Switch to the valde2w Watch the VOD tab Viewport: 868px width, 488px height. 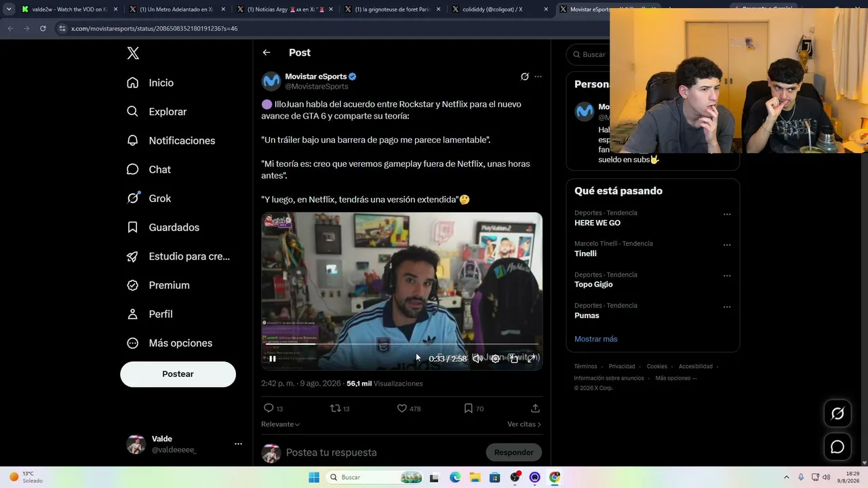click(70, 9)
